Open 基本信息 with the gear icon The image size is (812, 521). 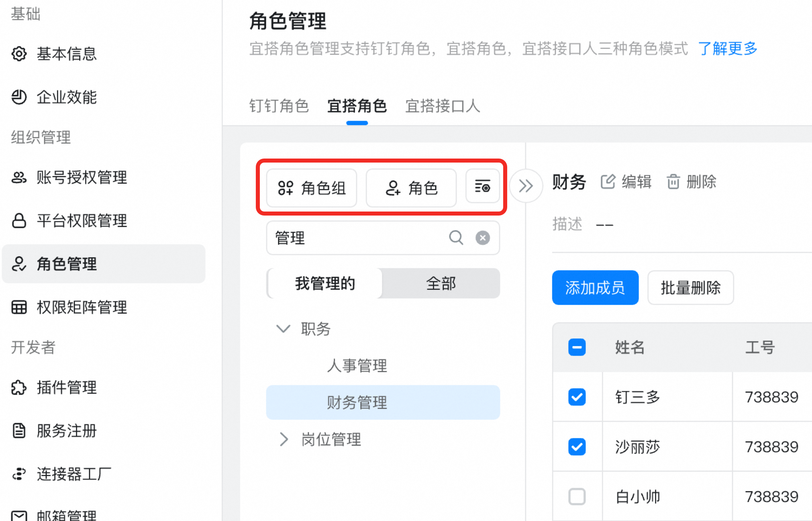point(19,54)
